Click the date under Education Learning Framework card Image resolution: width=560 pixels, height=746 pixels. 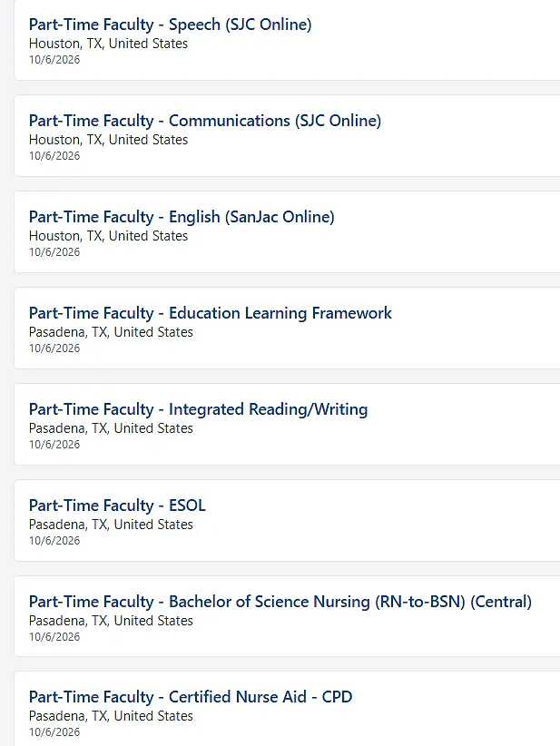(54, 348)
